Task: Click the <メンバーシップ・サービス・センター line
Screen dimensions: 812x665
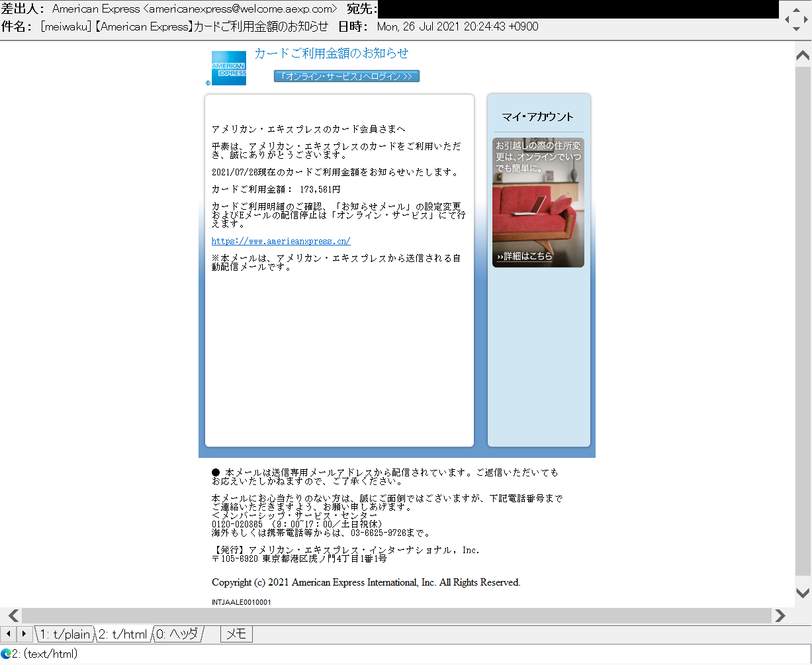Action: pos(294,515)
